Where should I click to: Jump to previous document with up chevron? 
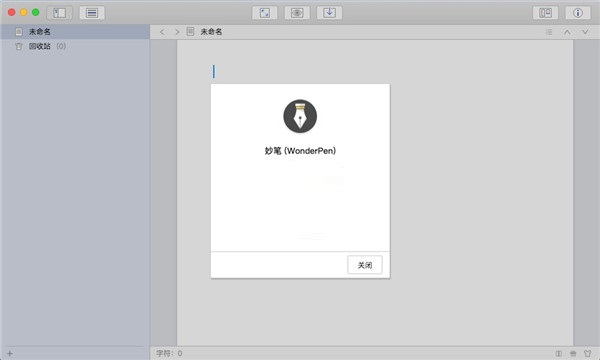coord(567,32)
